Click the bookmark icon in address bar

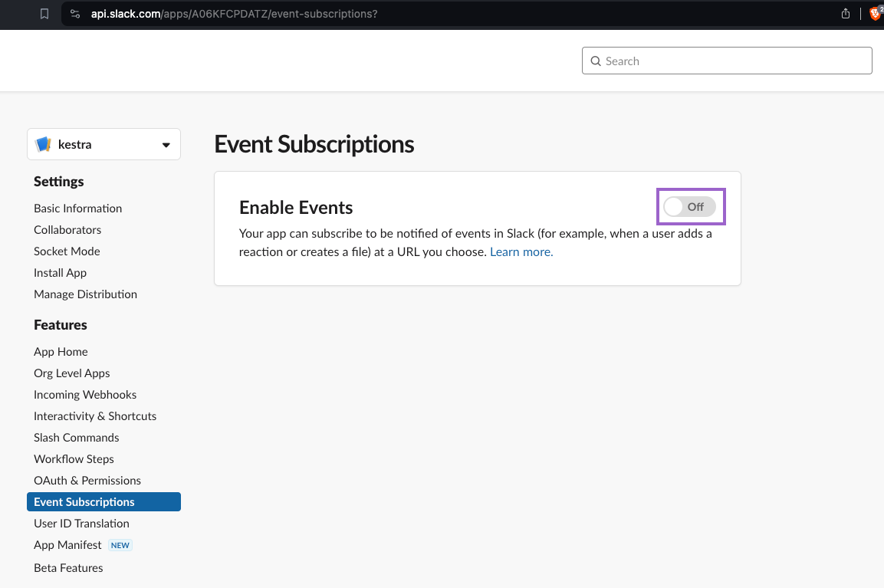click(x=44, y=14)
